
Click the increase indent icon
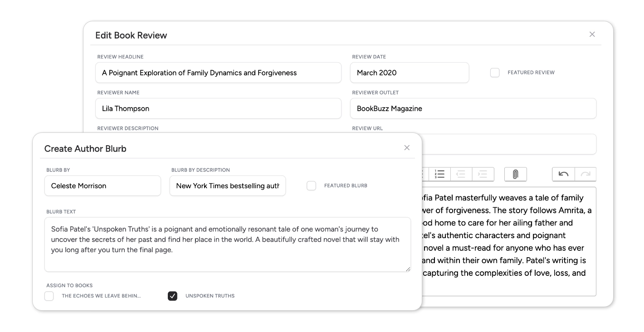tap(483, 174)
